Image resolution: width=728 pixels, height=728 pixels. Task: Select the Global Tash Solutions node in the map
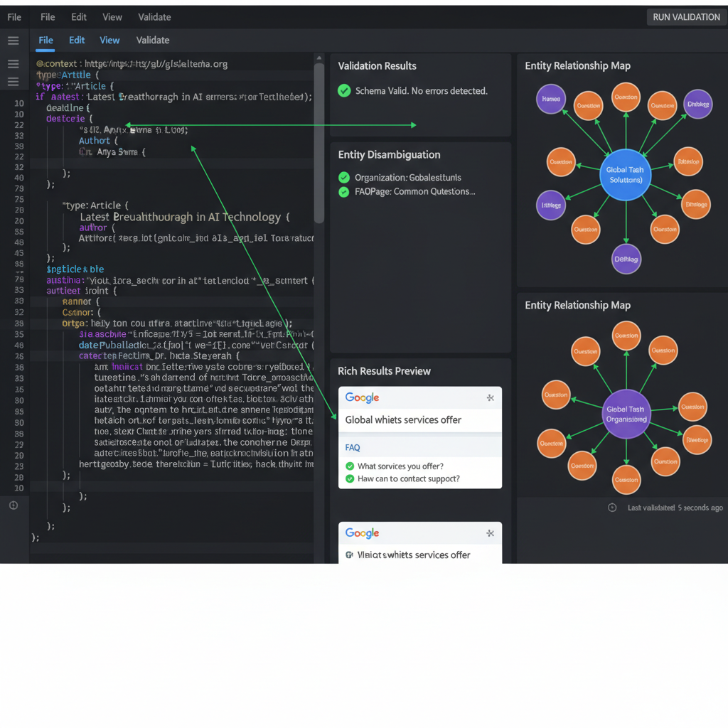pyautogui.click(x=626, y=173)
